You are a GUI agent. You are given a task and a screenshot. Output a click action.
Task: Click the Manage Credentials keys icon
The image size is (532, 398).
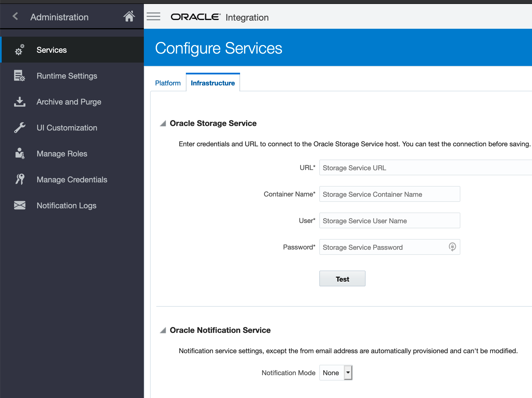click(x=20, y=179)
